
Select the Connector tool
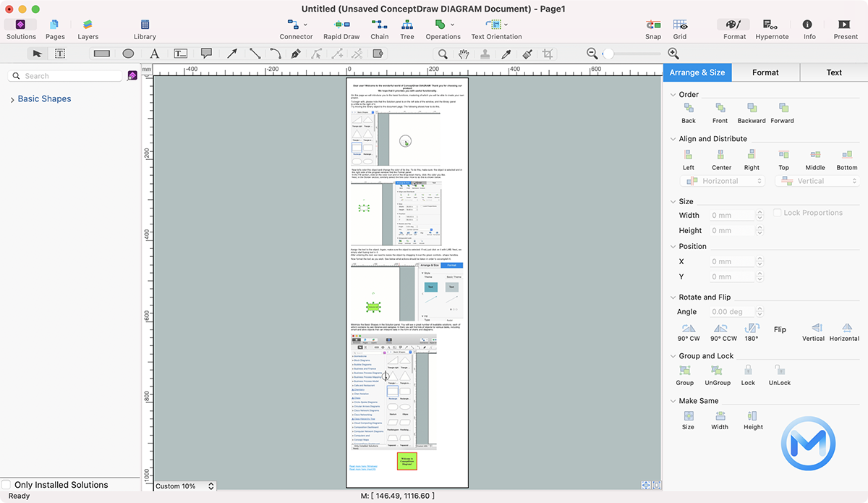(296, 29)
